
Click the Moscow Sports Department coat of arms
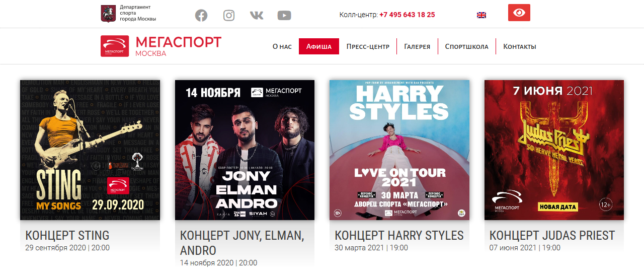coord(108,13)
